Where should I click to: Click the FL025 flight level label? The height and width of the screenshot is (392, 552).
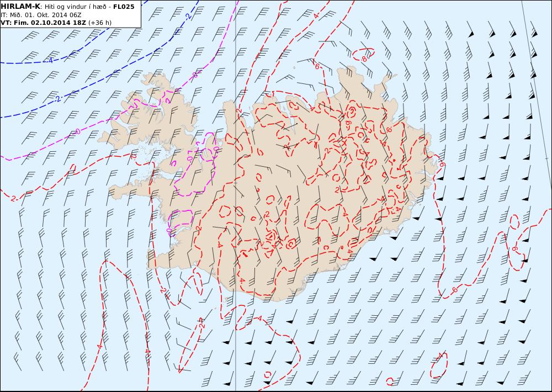coord(124,7)
